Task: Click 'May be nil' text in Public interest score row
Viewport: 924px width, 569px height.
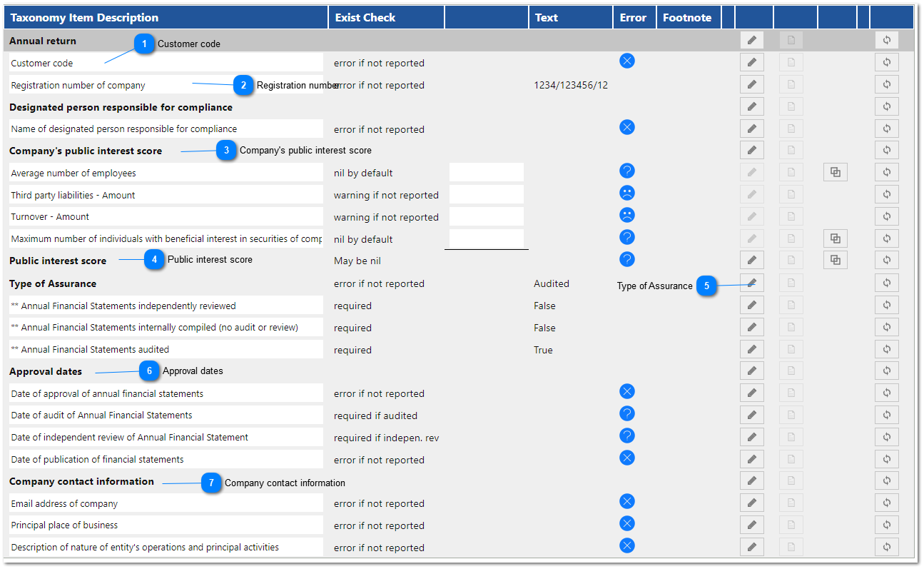Action: click(x=357, y=261)
